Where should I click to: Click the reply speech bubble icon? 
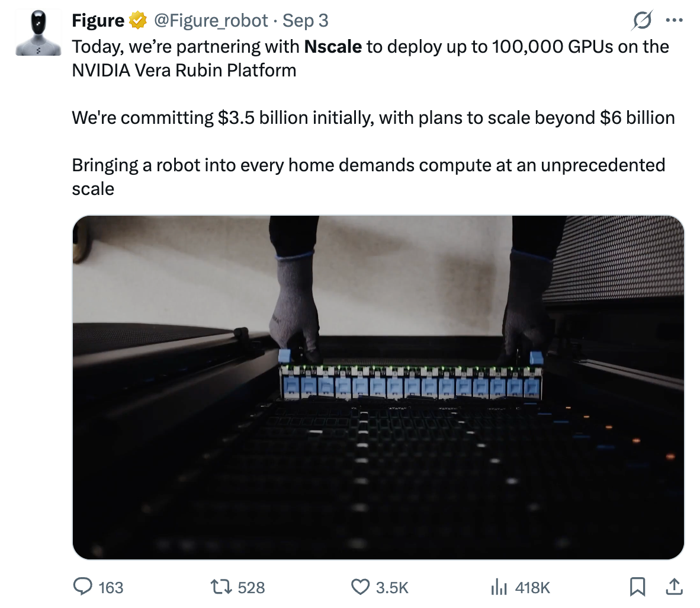click(82, 587)
